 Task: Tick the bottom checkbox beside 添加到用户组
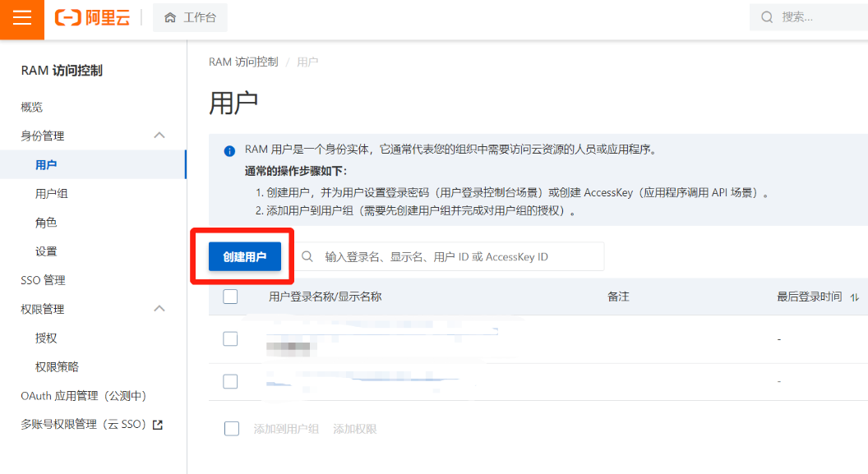(232, 429)
